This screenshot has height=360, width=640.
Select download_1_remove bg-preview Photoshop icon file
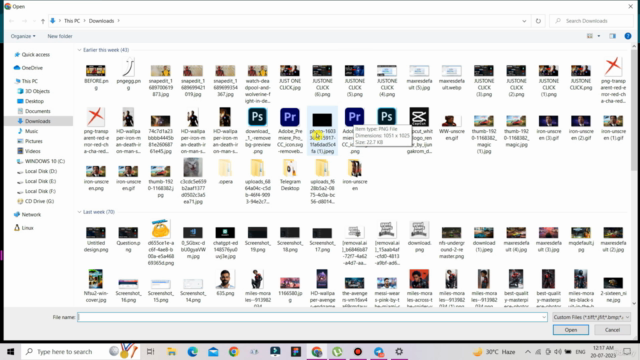click(x=258, y=131)
